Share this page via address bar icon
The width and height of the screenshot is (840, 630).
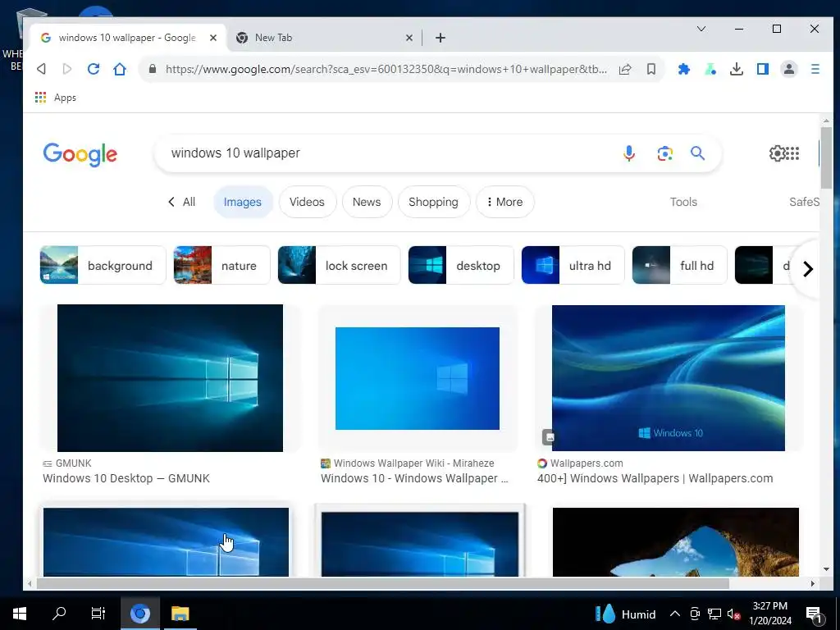point(625,69)
